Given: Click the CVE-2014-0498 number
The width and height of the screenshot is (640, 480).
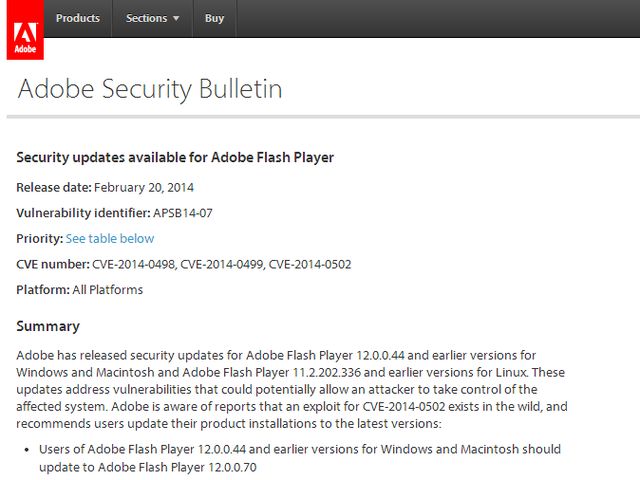Looking at the screenshot, I should [134, 264].
